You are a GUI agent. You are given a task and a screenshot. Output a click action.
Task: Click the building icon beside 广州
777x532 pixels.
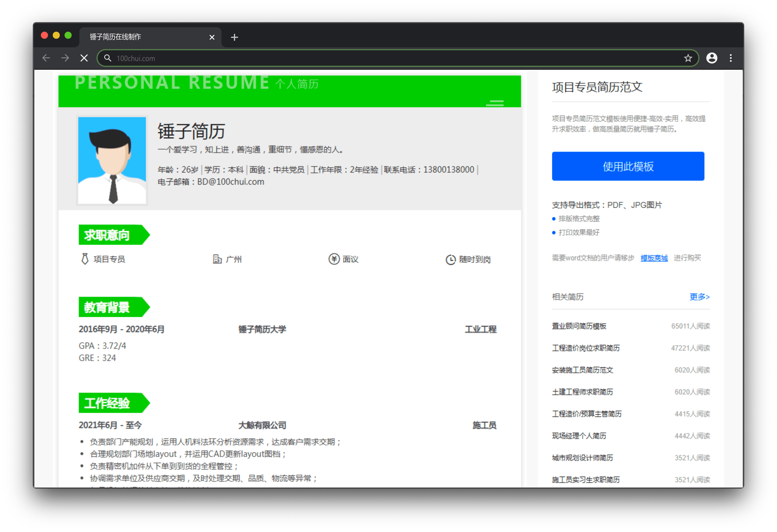217,259
